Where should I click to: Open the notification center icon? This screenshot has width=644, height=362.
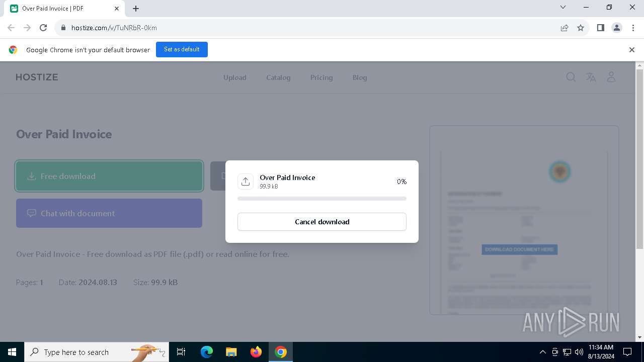tap(627, 352)
